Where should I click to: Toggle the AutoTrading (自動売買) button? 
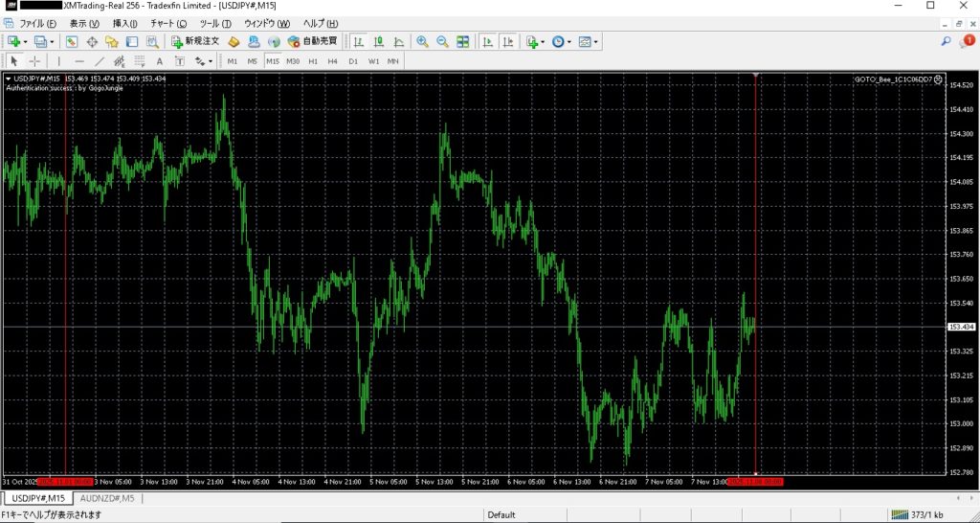(313, 41)
